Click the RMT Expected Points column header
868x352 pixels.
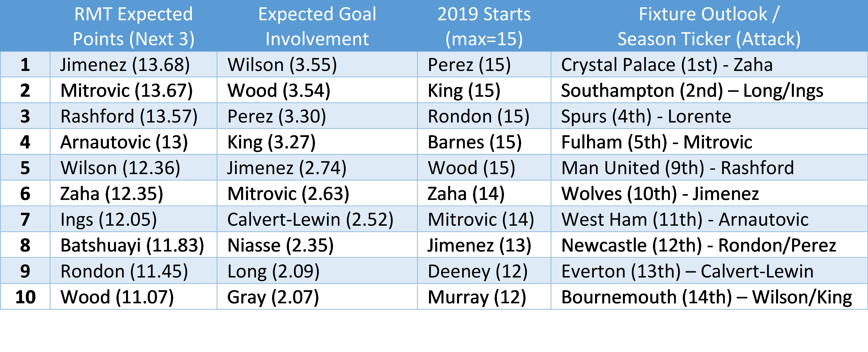coord(133,26)
